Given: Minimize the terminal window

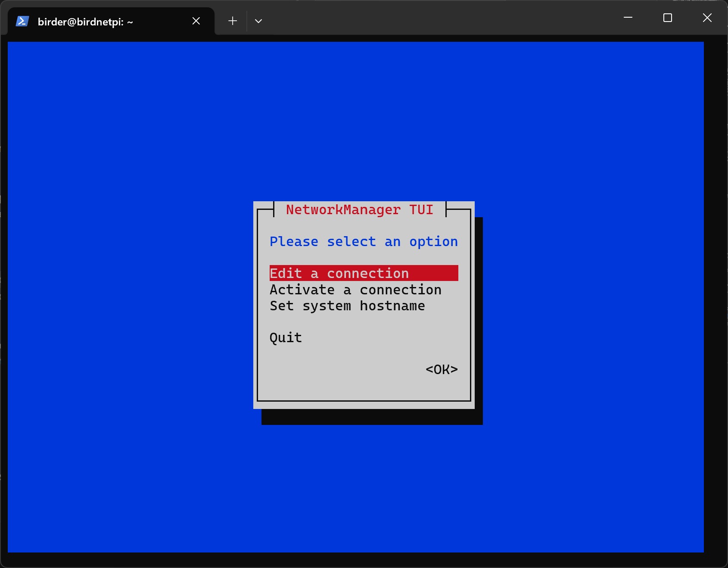Looking at the screenshot, I should coord(628,18).
